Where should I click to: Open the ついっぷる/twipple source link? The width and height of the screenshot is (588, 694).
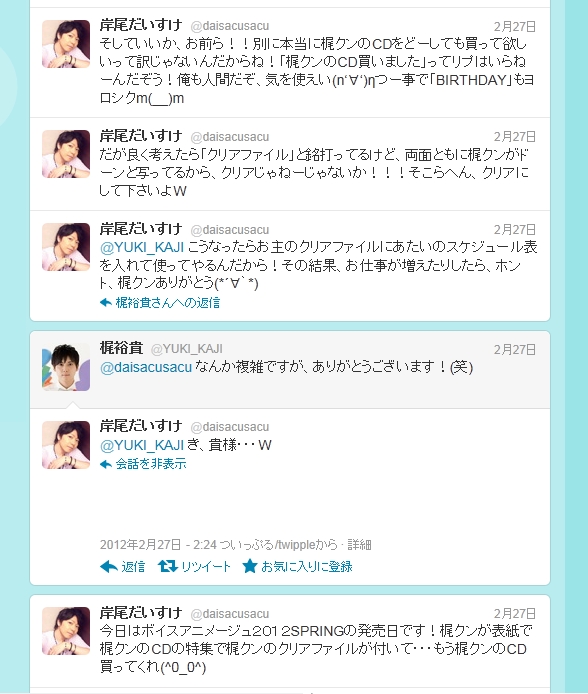point(278,544)
